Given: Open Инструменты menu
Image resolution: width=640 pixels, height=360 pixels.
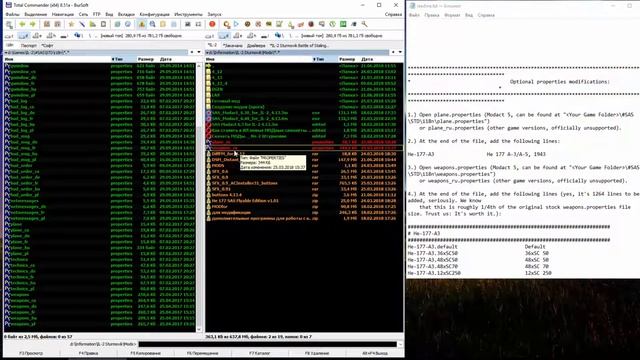Looking at the screenshot, I should [188, 14].
